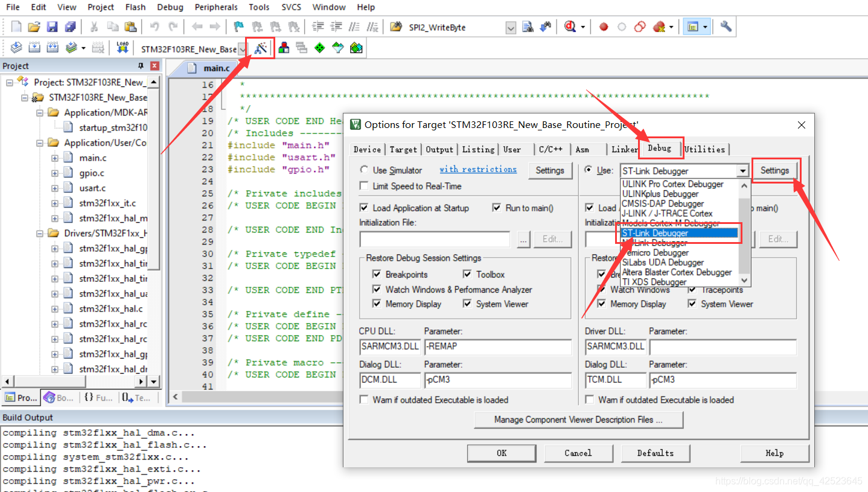Save the current file

click(x=53, y=27)
